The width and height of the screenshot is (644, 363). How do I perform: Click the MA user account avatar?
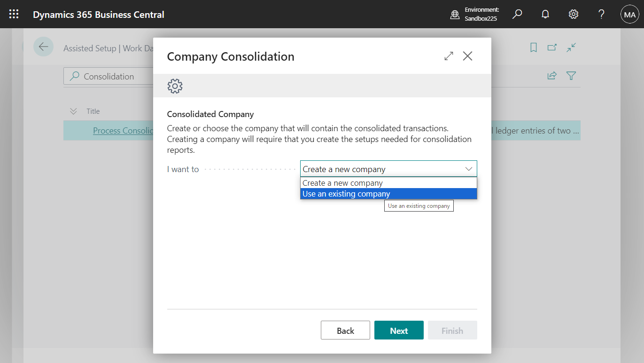[x=629, y=15]
